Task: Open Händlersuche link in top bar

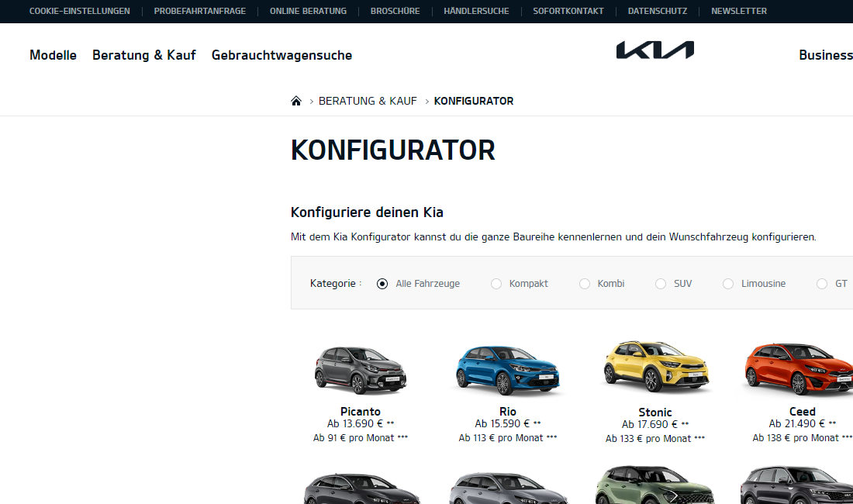Action: pos(477,11)
